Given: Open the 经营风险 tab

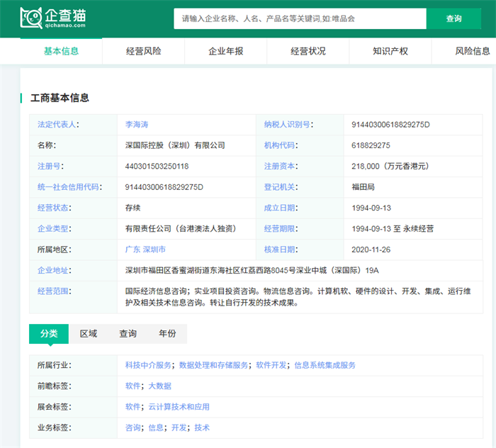Looking at the screenshot, I should (144, 51).
